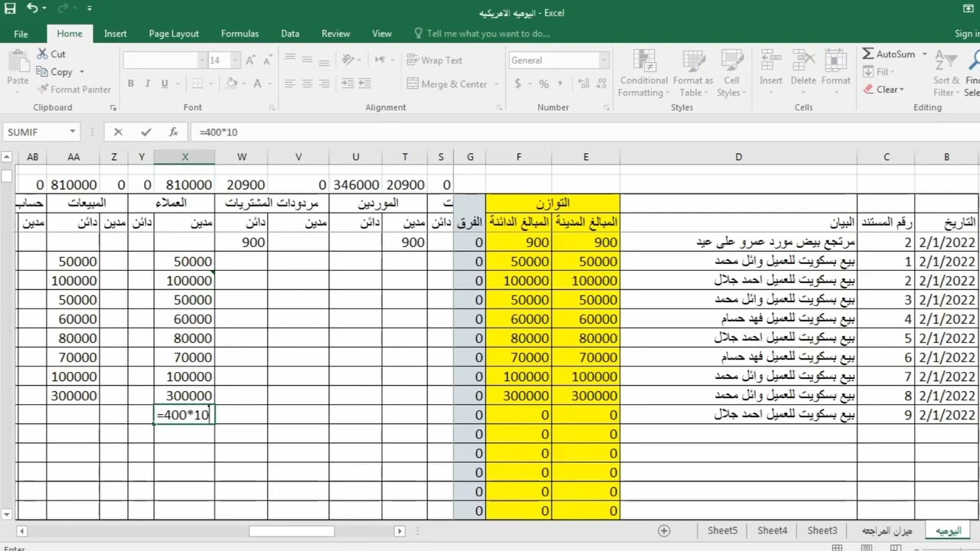
Task: Open the Merge & Center dropdown arrow
Action: pos(496,84)
